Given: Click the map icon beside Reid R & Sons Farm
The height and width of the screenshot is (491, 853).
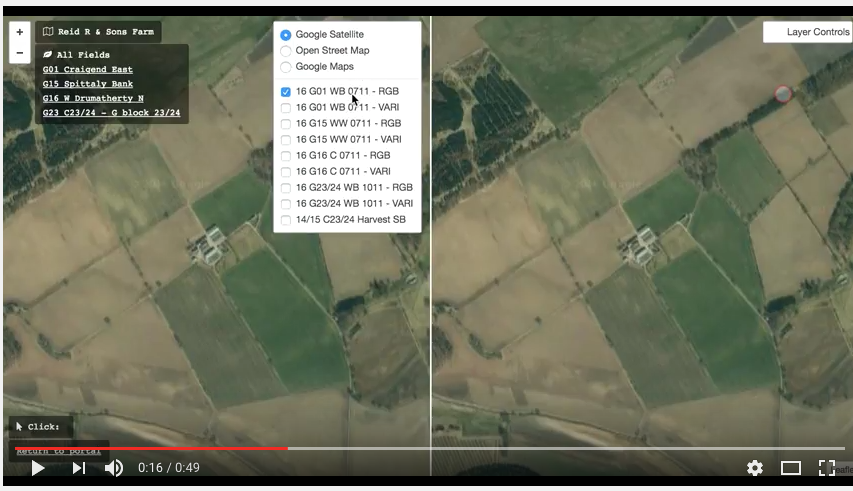Looking at the screenshot, I should coord(48,32).
